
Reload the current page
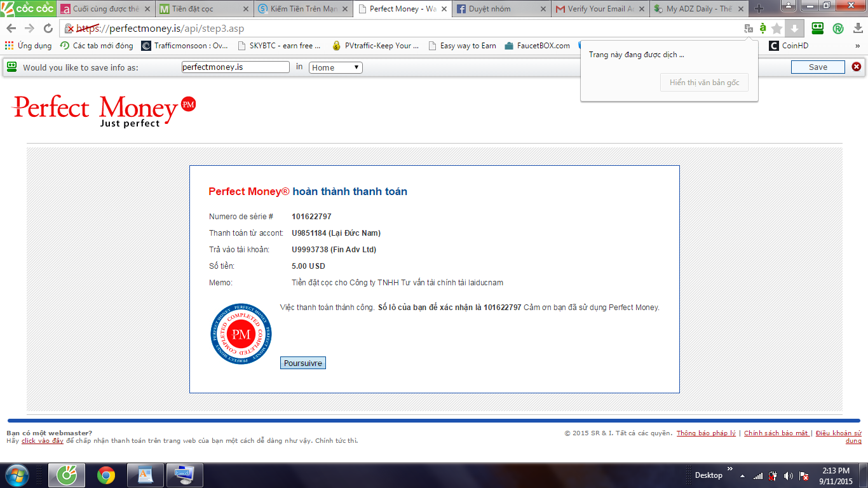48,29
